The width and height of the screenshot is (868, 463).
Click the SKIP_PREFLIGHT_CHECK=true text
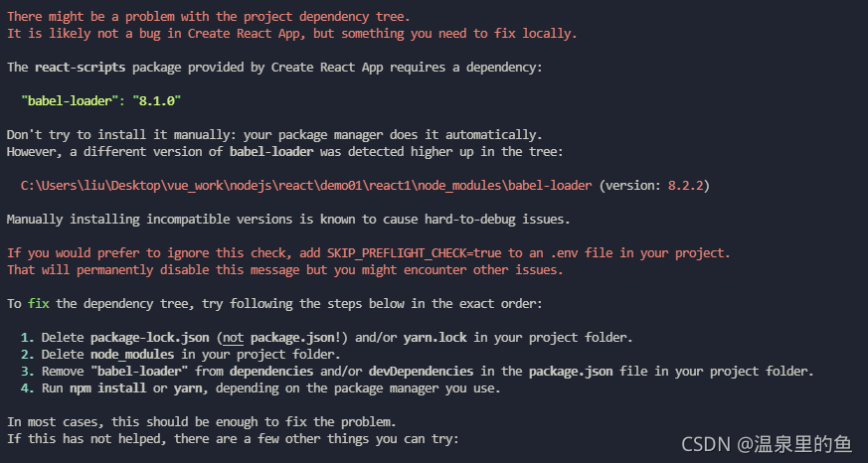(416, 253)
